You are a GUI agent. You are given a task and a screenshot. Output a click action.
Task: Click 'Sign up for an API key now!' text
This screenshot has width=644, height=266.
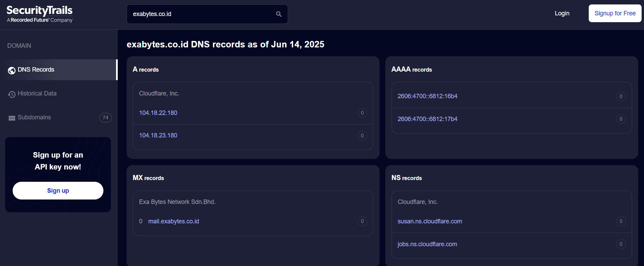click(x=58, y=161)
